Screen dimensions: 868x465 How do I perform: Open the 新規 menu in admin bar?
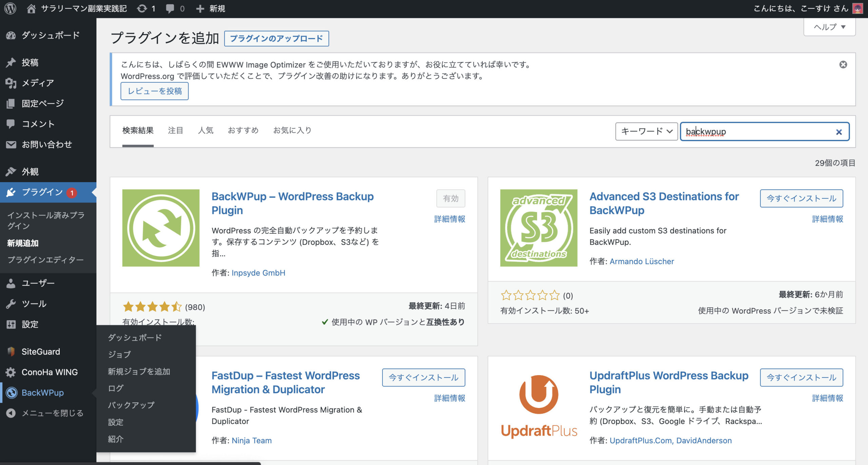[x=211, y=8]
